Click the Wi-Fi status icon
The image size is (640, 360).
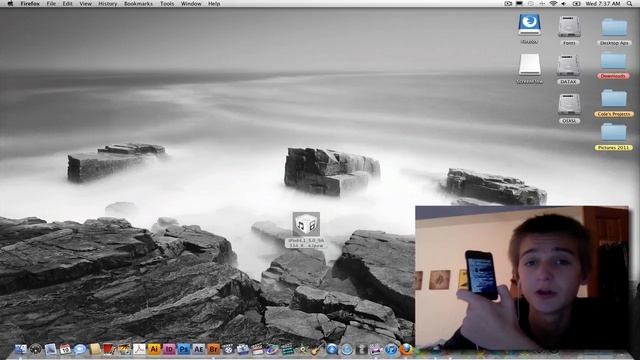[x=553, y=4]
